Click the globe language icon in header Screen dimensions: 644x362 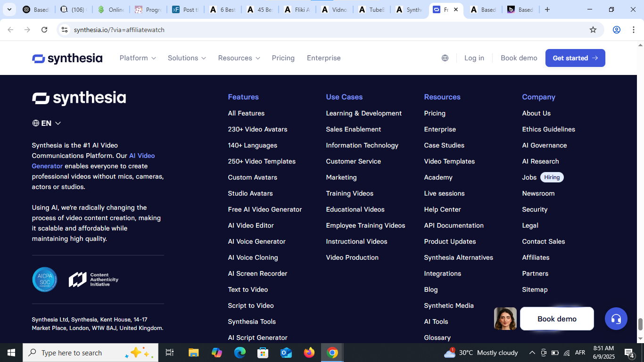click(x=445, y=58)
